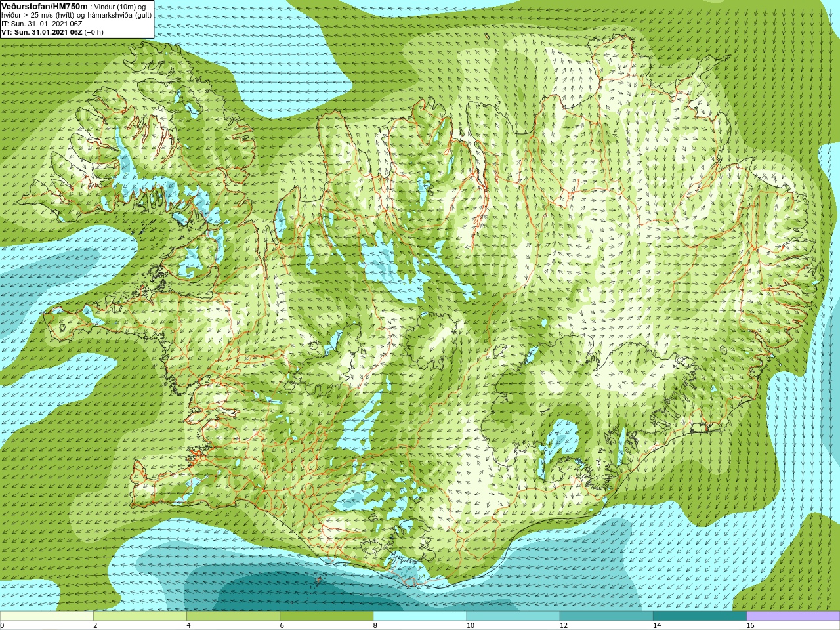Click the 10–12 m/s turquoise legend swatch
This screenshot has height=630, width=840.
point(513,616)
